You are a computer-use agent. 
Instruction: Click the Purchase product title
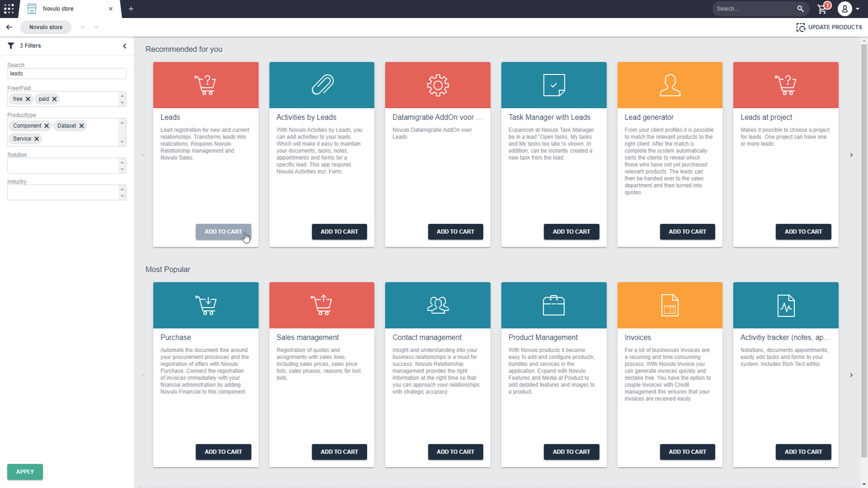[x=175, y=338]
